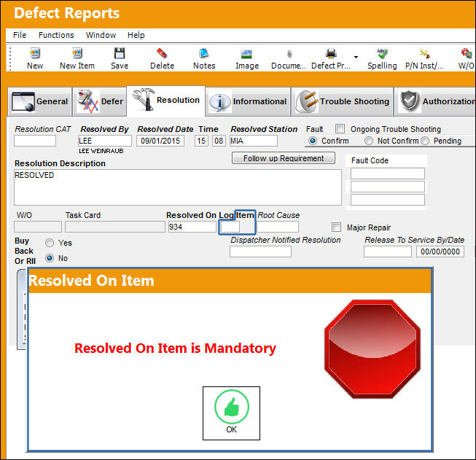
Task: Expand the Defect Print dropdown arrow
Action: (x=356, y=57)
